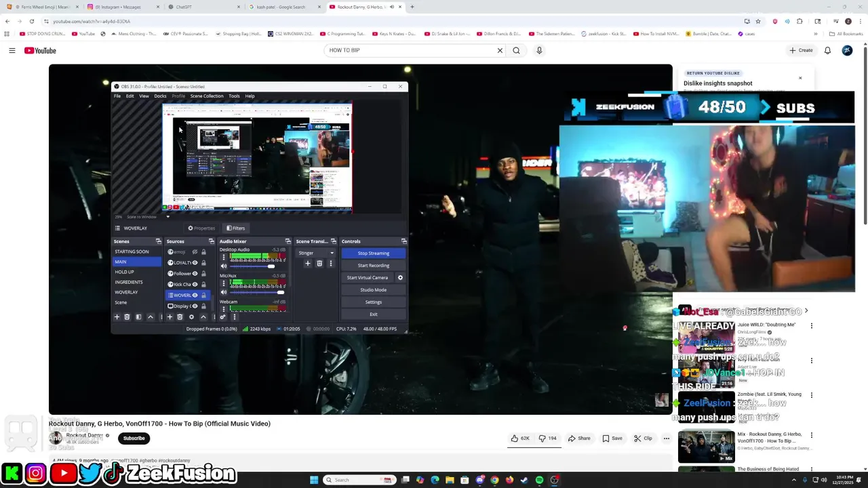Move source up using Sources arrow

[203, 317]
